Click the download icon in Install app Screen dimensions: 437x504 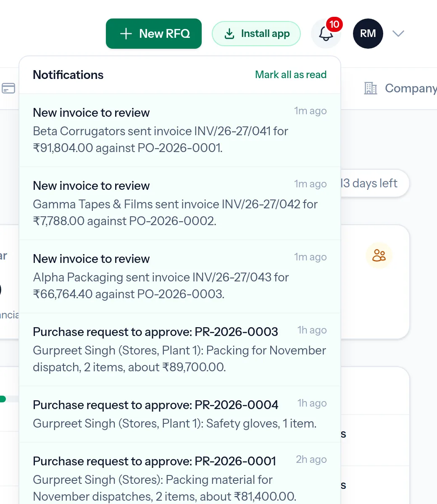click(229, 34)
